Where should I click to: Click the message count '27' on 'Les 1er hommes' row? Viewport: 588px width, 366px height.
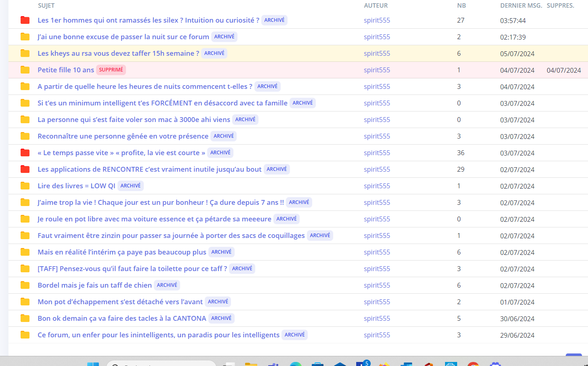[x=461, y=20]
